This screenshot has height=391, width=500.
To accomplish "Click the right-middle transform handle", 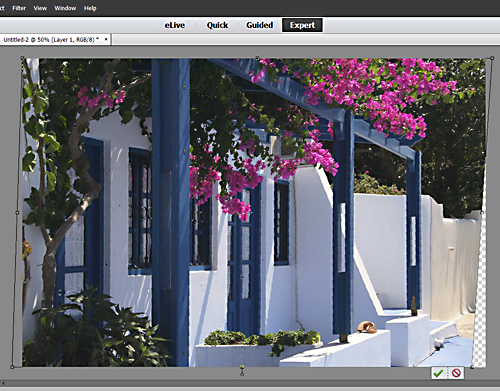I will tap(482, 212).
